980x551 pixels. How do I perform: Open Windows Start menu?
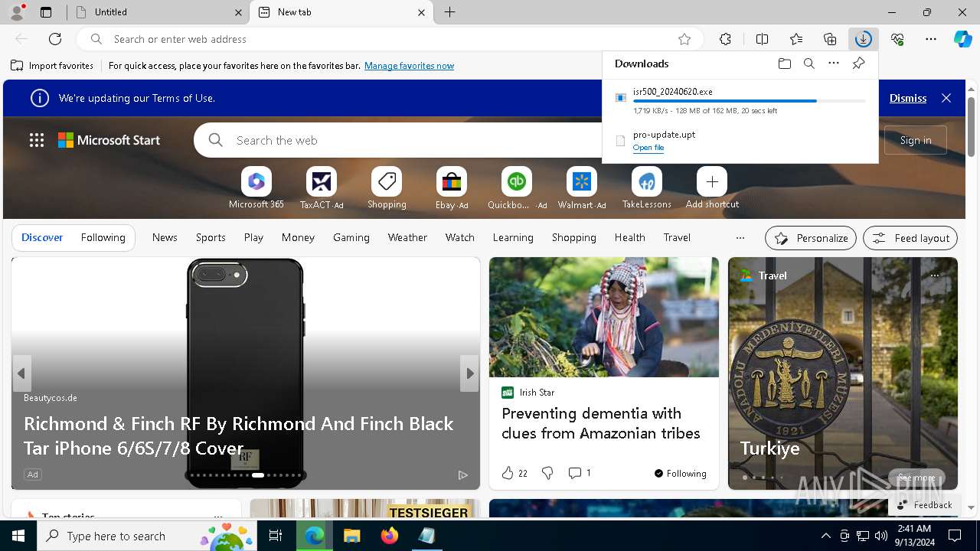18,536
